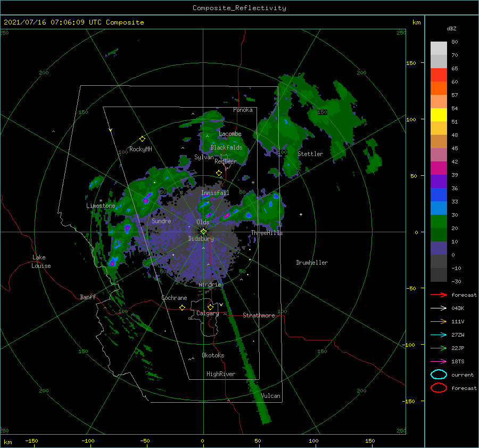Image resolution: width=479 pixels, height=448 pixels.
Task: Select the top white 70-80 dBZ swatch
Action: point(439,48)
